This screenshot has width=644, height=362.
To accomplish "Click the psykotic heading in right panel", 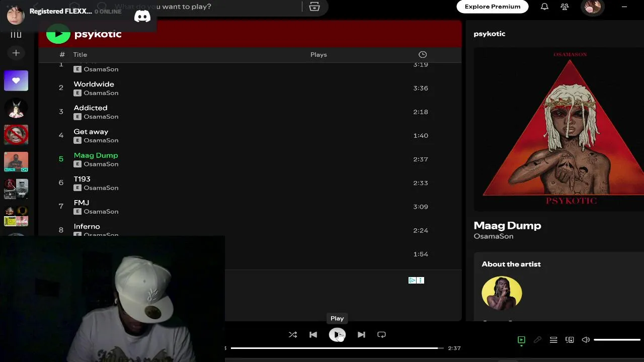I will click(x=490, y=34).
